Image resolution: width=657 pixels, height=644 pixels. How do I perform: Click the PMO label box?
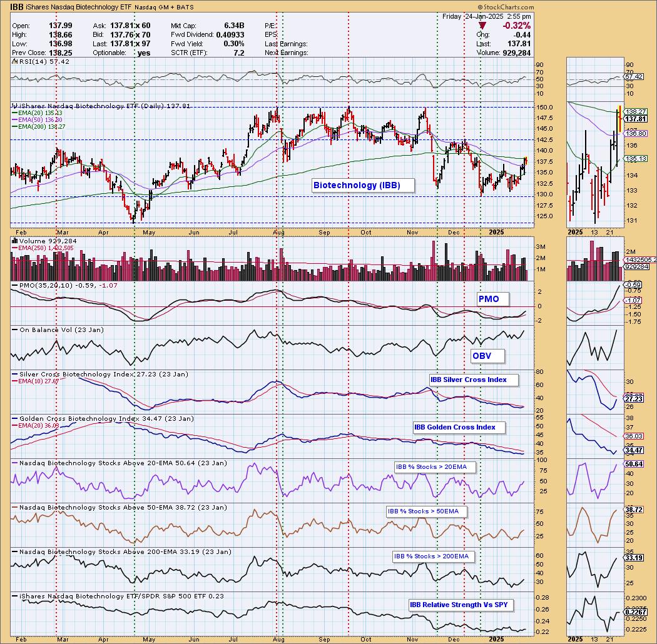tap(489, 299)
